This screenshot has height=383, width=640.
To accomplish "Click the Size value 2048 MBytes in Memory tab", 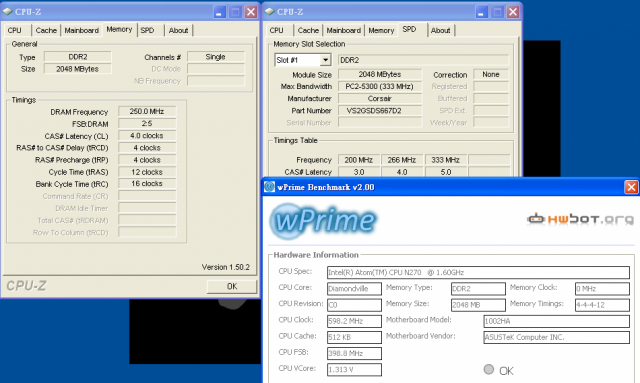I will [78, 69].
